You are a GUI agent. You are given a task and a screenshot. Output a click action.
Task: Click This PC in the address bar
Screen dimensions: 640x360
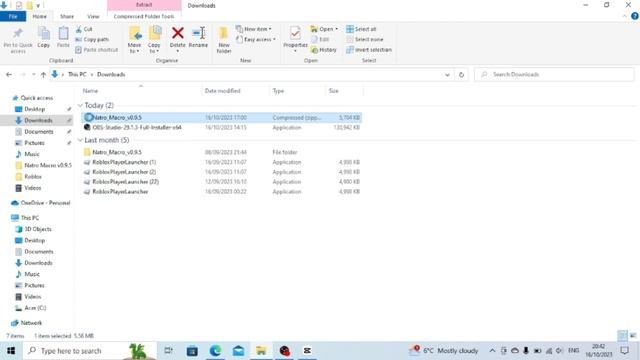(x=77, y=75)
